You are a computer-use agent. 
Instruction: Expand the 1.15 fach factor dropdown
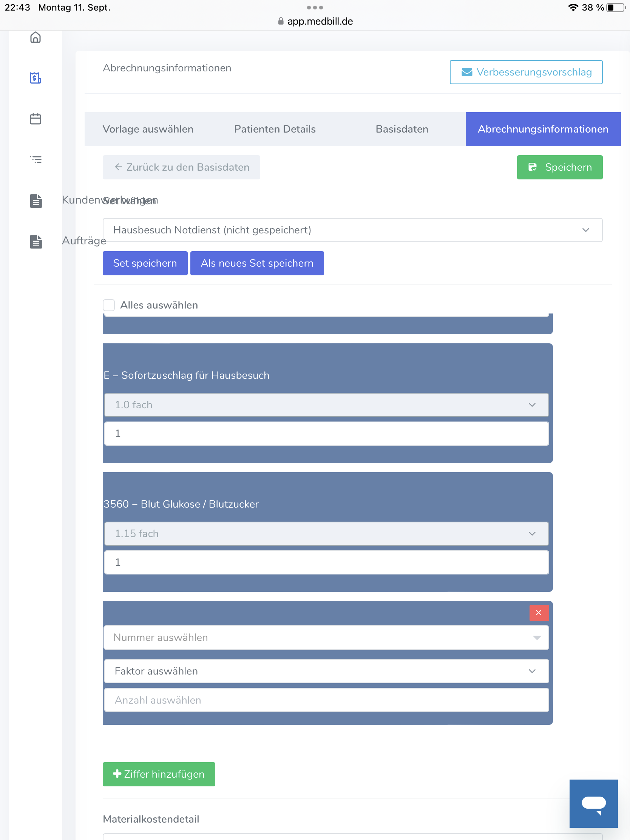coord(326,534)
